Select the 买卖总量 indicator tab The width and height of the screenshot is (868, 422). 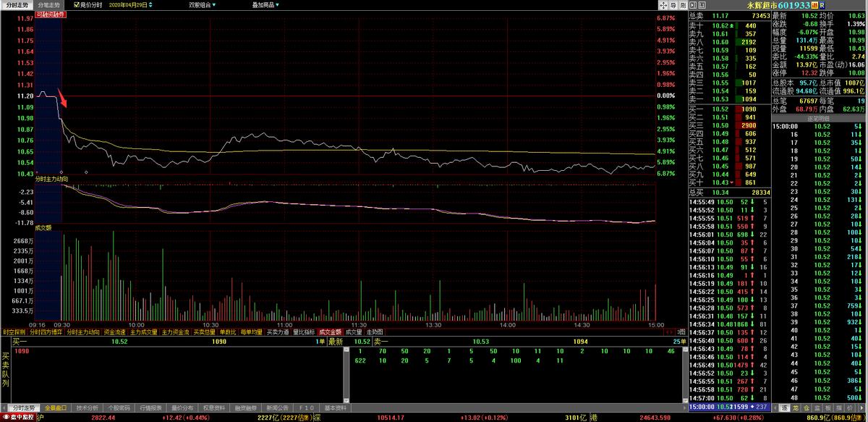point(204,332)
